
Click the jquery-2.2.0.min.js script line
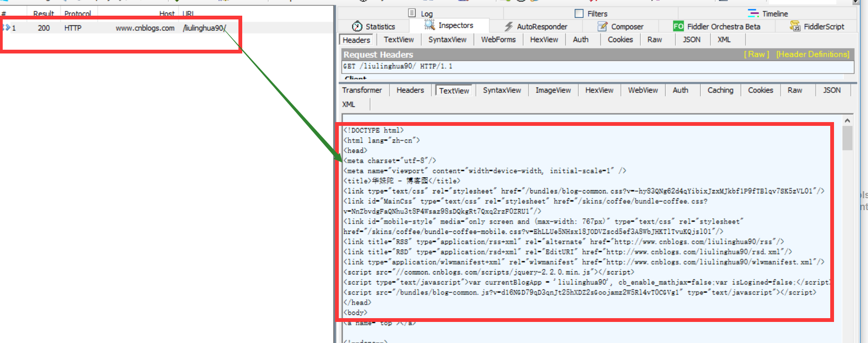[489, 272]
